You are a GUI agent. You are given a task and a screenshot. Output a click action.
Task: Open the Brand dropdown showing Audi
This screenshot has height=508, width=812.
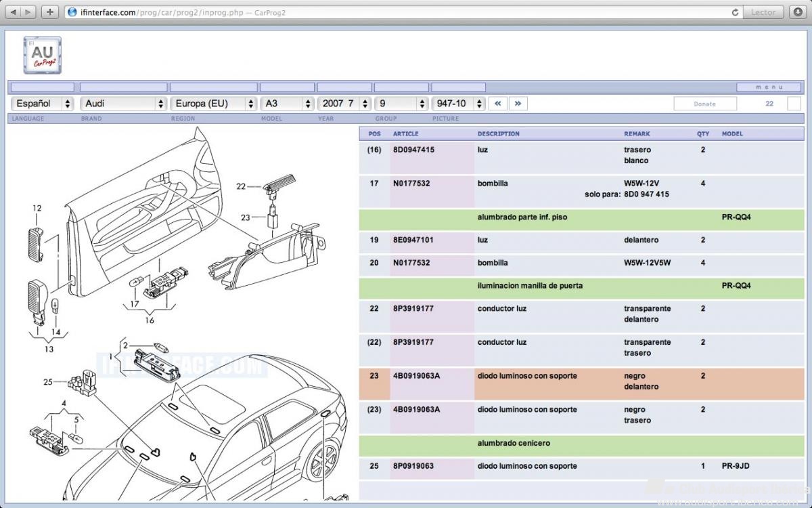tap(123, 104)
